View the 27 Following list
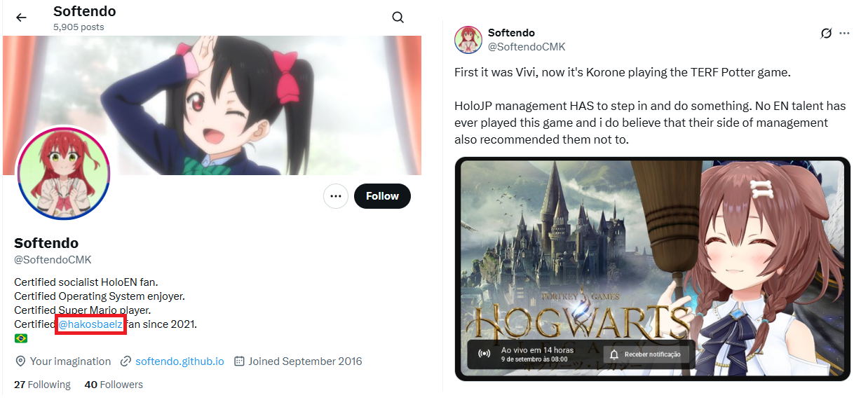Image resolution: width=868 pixels, height=400 pixels. 42,385
